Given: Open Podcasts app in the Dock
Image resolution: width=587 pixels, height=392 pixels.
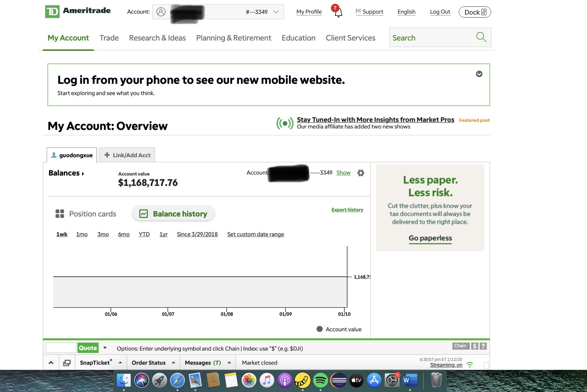Looking at the screenshot, I should coord(285,380).
